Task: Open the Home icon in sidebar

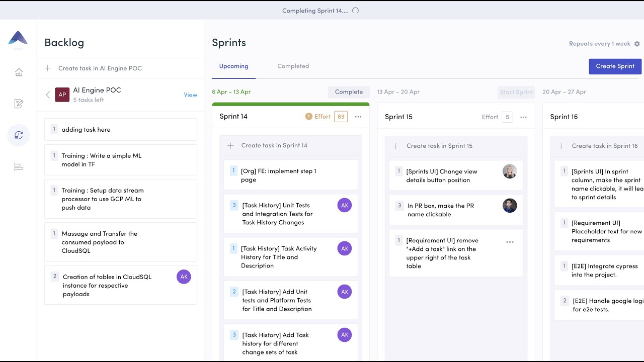Action: 19,72
